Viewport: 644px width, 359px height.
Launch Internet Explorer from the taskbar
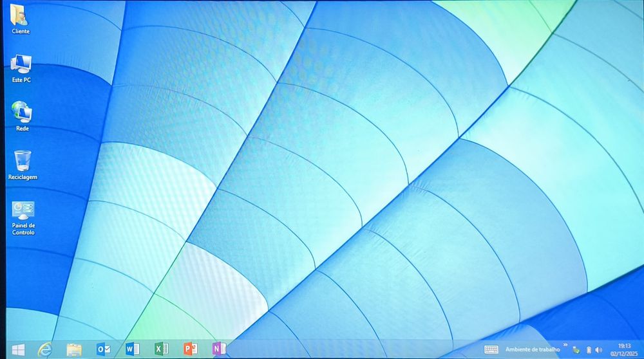(45, 349)
